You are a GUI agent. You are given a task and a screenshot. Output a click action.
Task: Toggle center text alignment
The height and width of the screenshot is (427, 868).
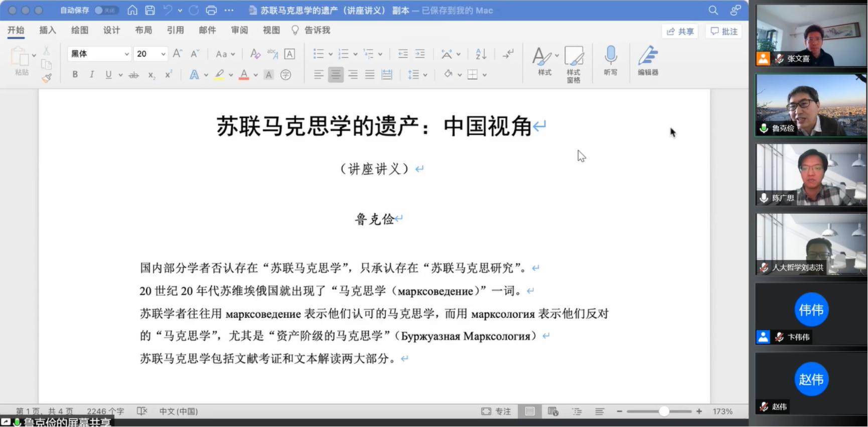(x=336, y=75)
